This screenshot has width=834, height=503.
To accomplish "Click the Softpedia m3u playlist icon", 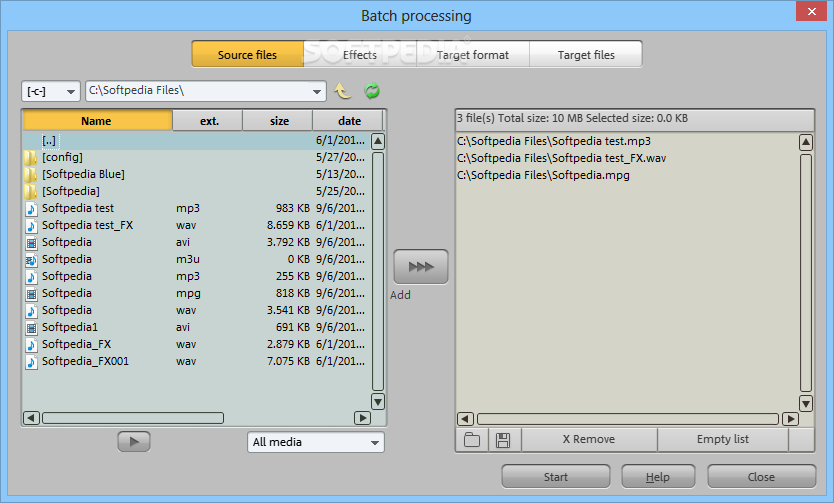I will click(31, 259).
